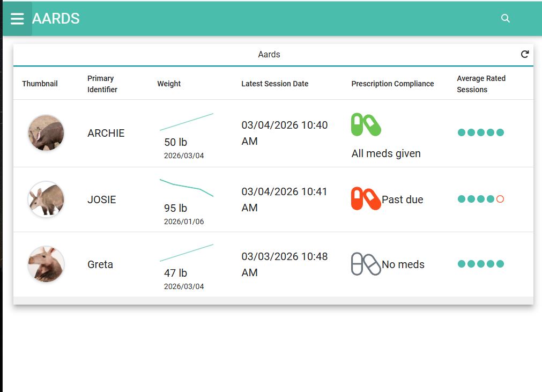
Task: Sort by Primary Identifier column header
Action: tap(102, 84)
